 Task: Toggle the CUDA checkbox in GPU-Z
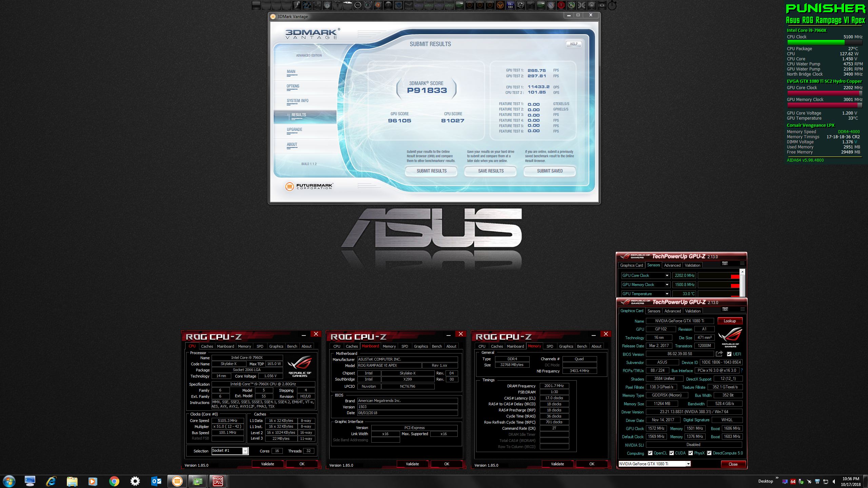click(x=671, y=453)
